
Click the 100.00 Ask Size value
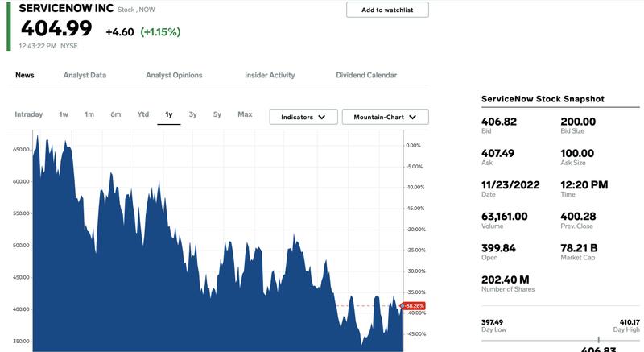pos(577,153)
